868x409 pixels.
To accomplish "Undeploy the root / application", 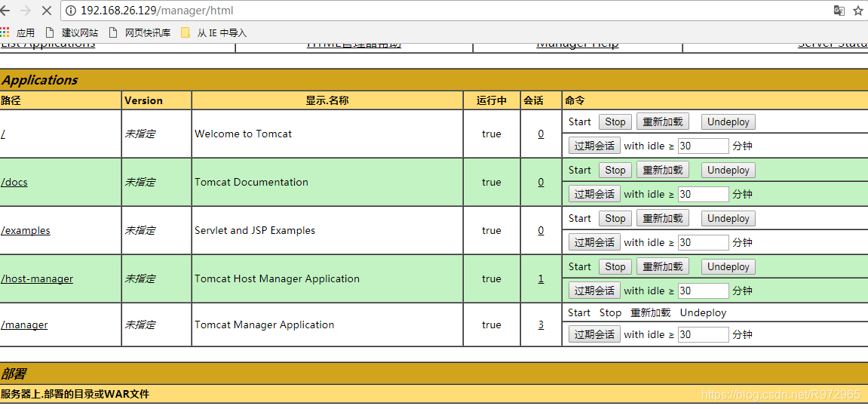I will (728, 122).
